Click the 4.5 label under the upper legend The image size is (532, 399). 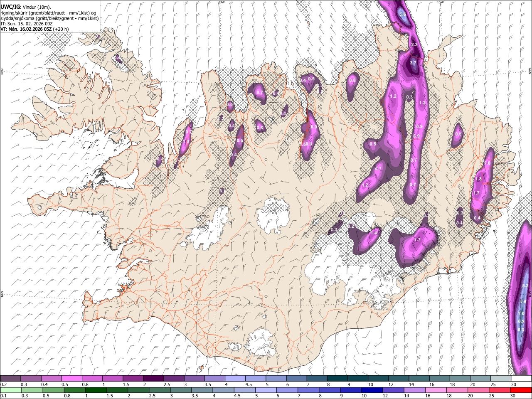click(x=249, y=384)
